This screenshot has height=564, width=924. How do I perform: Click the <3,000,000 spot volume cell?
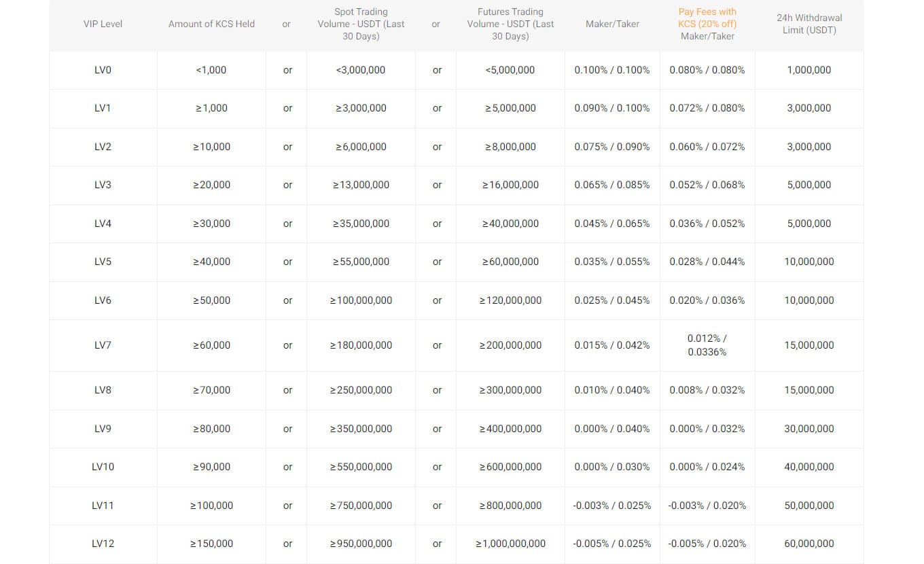pyautogui.click(x=361, y=70)
